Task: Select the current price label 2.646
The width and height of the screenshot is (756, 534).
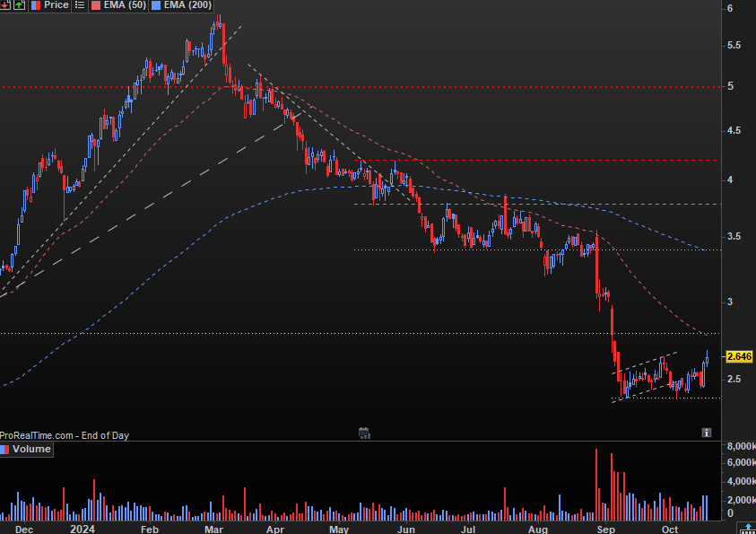Action: (739, 356)
